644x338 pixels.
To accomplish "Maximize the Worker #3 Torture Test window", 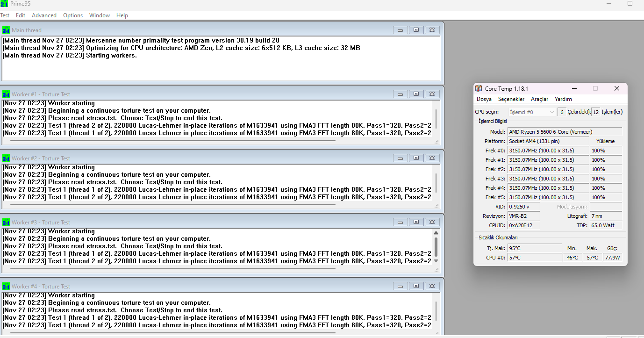I will pyautogui.click(x=416, y=222).
